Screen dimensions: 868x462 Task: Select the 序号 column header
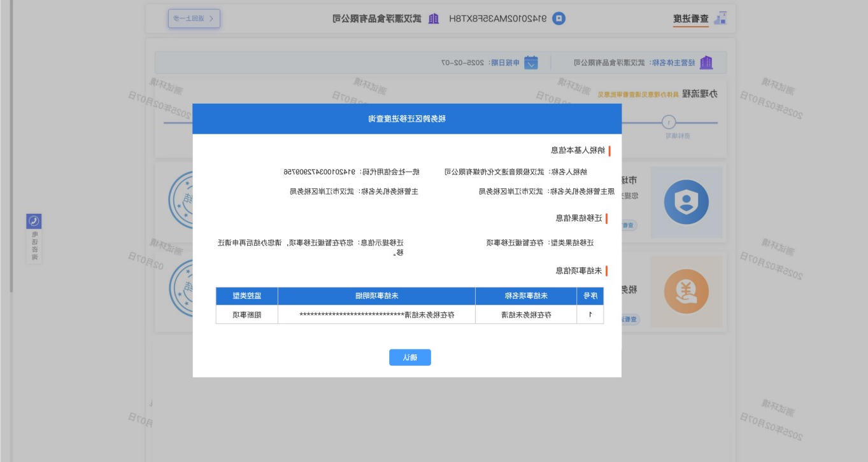click(x=590, y=296)
